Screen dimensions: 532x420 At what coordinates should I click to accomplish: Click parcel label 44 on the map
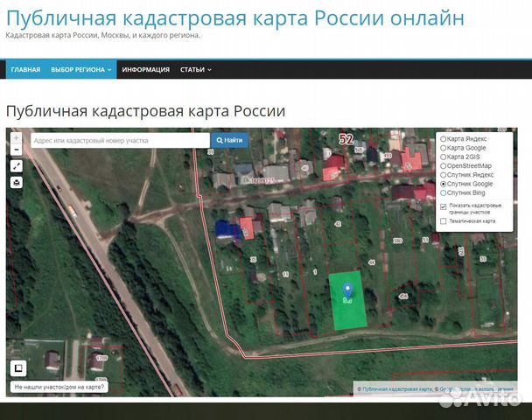click(x=372, y=262)
